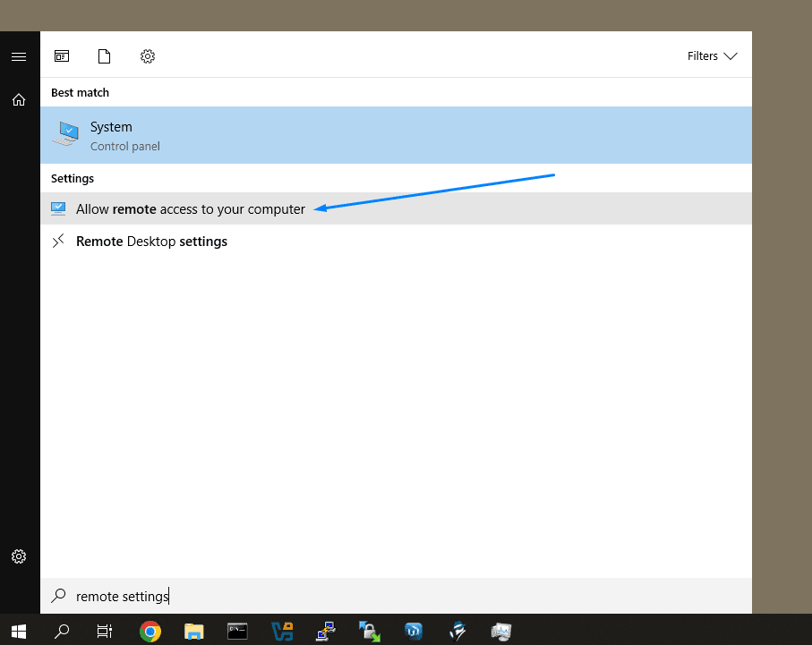Viewport: 812px width, 645px height.
Task: Click the System computer icon
Action: 65,134
